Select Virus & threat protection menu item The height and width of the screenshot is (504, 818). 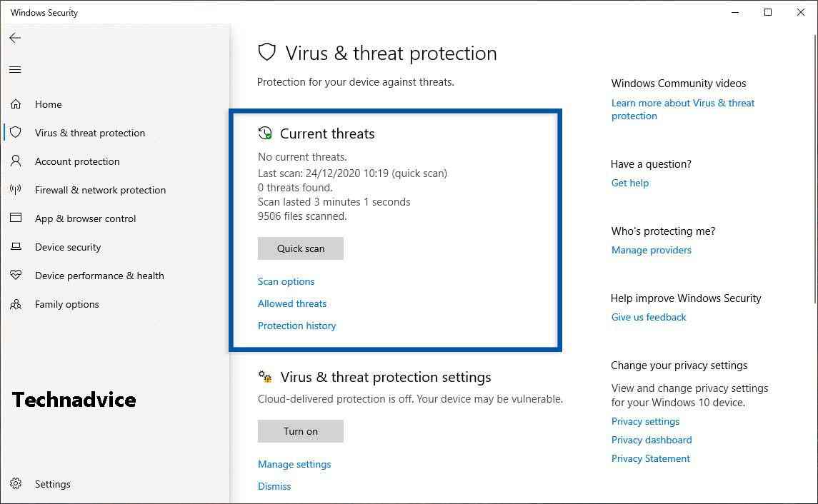click(x=90, y=133)
